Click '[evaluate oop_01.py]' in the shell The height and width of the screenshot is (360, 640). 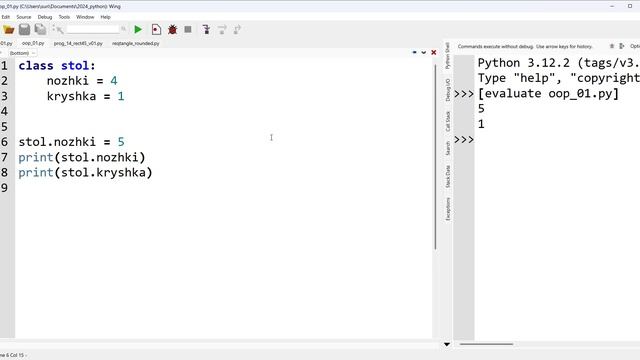tap(548, 93)
